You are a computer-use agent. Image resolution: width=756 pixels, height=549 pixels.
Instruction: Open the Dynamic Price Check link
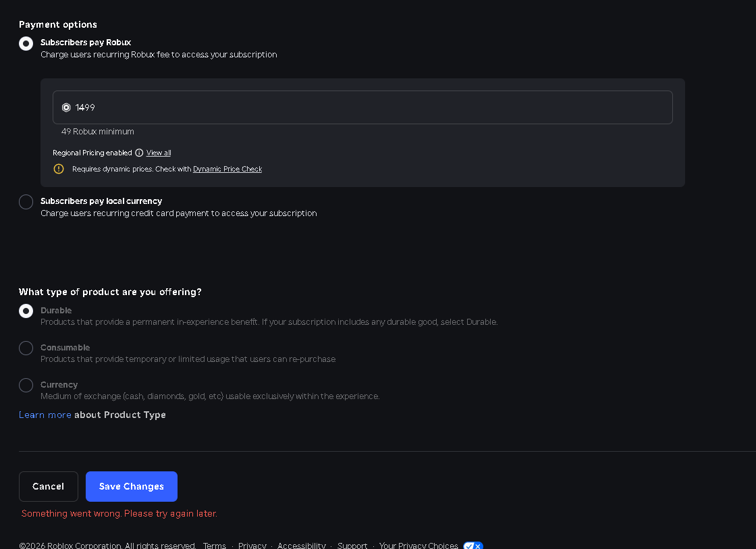227,169
